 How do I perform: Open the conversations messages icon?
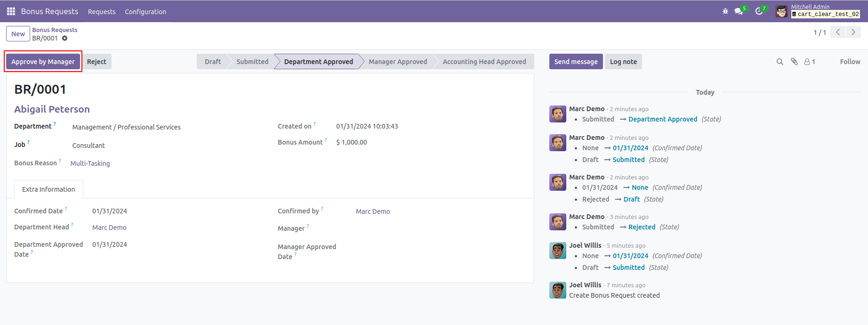(739, 11)
